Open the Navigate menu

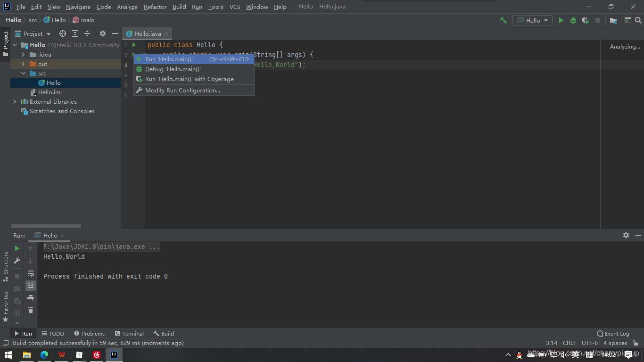click(78, 7)
